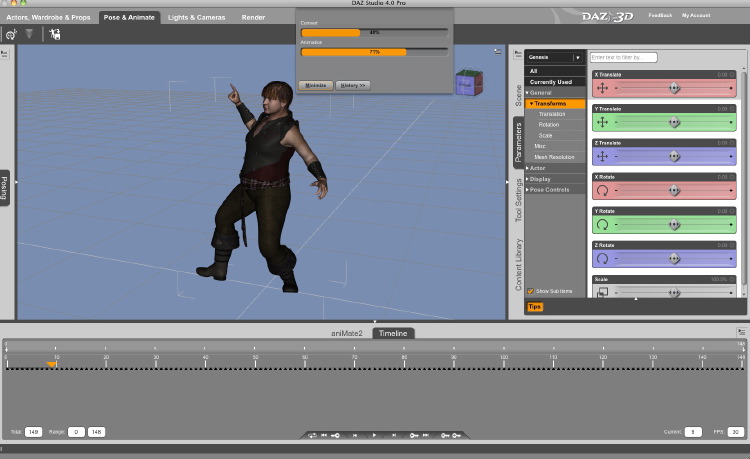This screenshot has height=459, width=750.
Task: Toggle X Rotate lock/settings box
Action: [732, 177]
